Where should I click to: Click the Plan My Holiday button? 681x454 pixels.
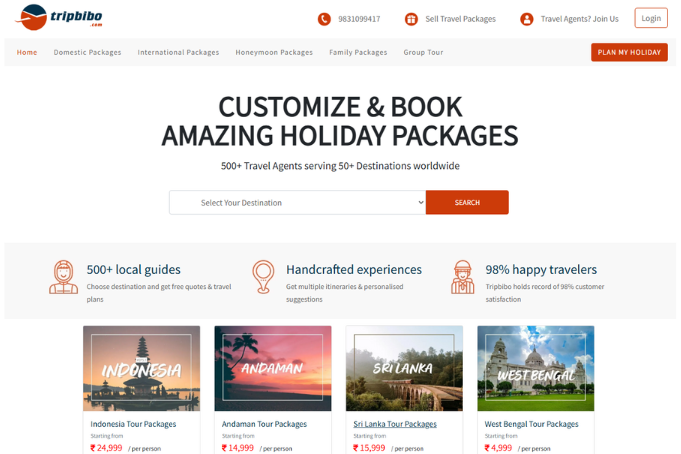[x=629, y=52]
